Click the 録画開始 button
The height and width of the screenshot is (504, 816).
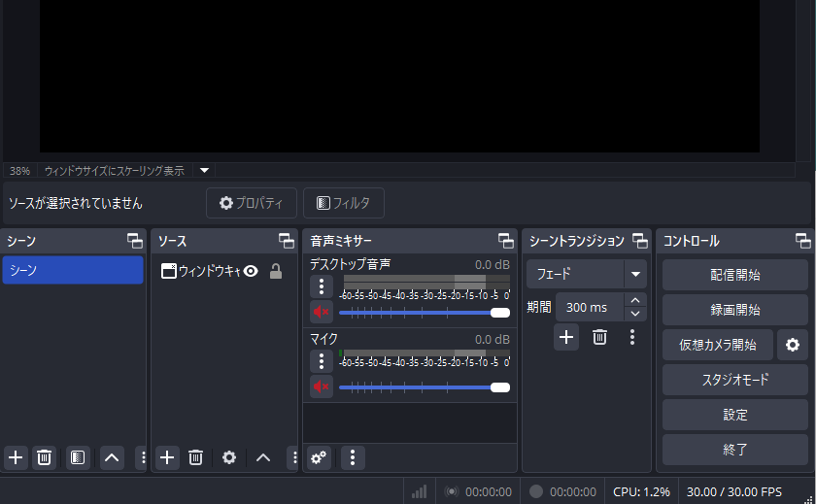735,310
